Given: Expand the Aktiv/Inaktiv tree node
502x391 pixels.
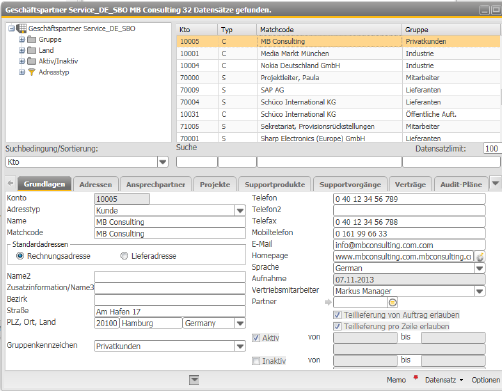Looking at the screenshot, I should (22, 61).
